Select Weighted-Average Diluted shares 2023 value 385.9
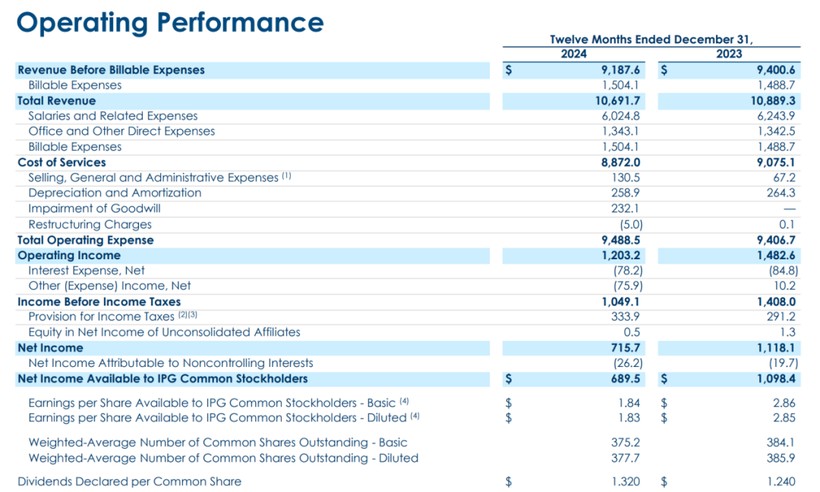820x492 pixels. tap(780, 459)
